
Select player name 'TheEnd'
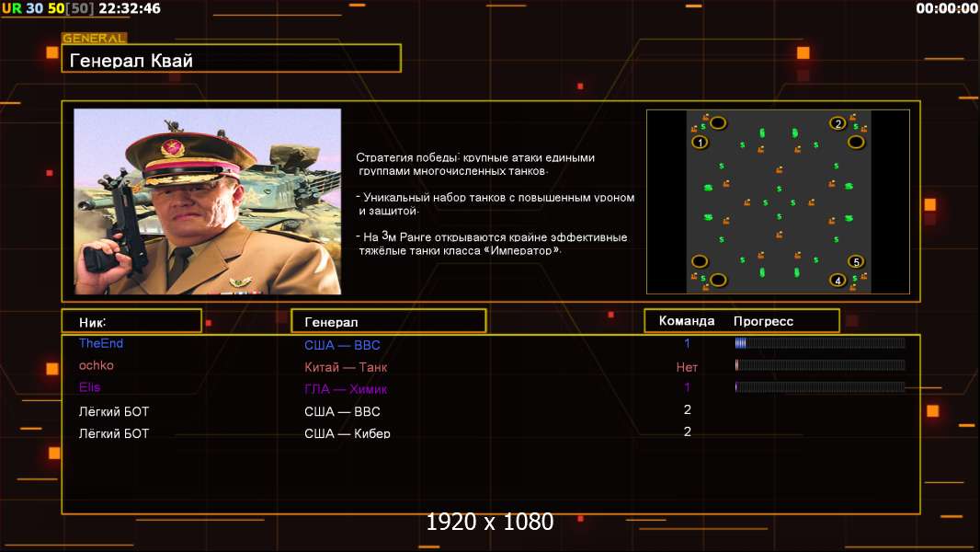(x=100, y=343)
